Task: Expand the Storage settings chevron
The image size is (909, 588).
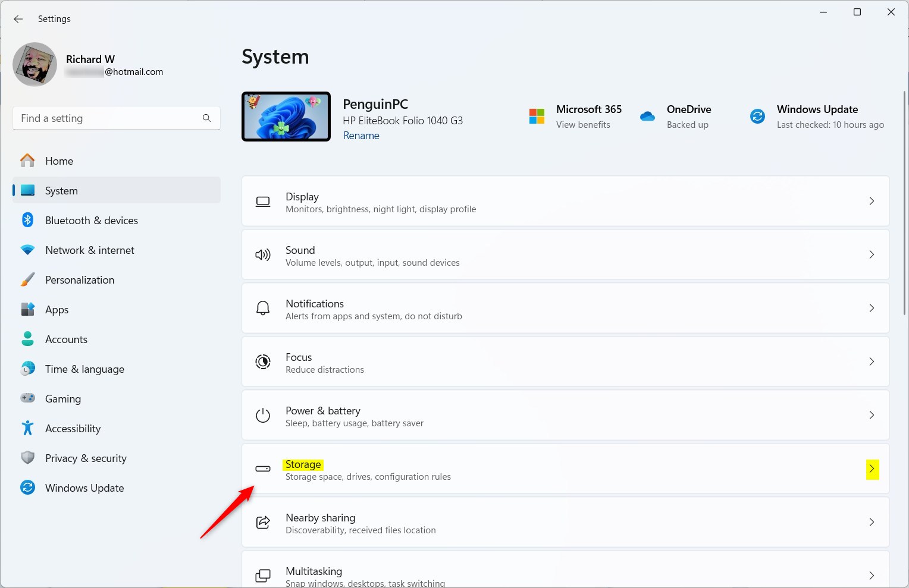Action: click(872, 469)
